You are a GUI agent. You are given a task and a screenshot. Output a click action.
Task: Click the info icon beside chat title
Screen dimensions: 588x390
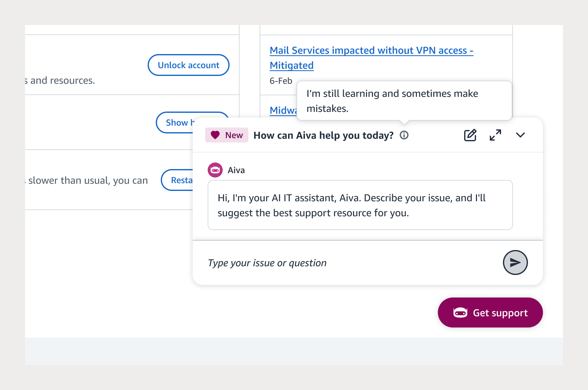(404, 135)
